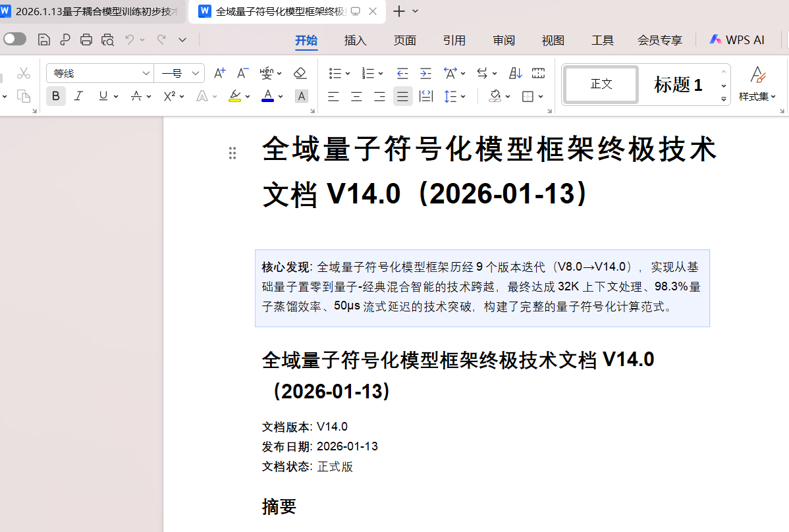789x532 pixels.
Task: Apply numbered list icon
Action: point(368,74)
